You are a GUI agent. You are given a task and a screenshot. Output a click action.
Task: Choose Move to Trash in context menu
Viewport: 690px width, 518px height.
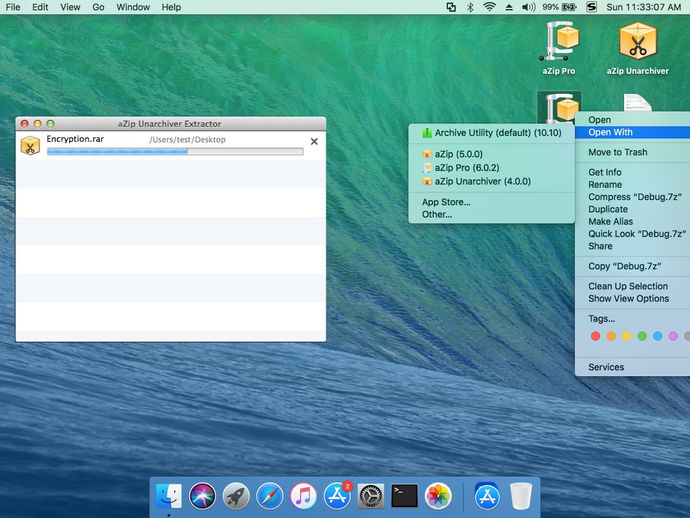(632, 152)
